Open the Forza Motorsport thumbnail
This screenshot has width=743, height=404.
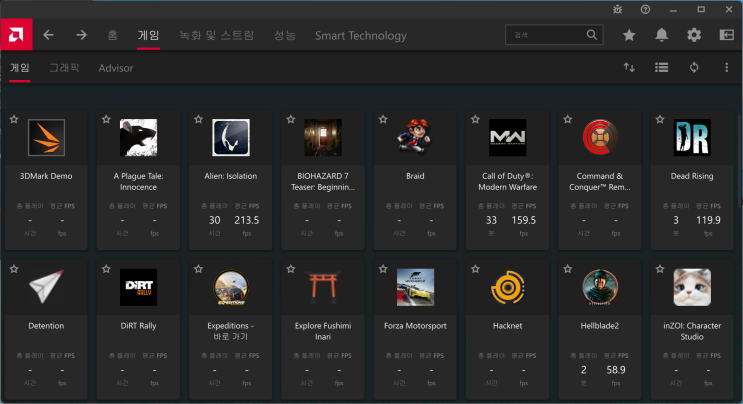[415, 287]
